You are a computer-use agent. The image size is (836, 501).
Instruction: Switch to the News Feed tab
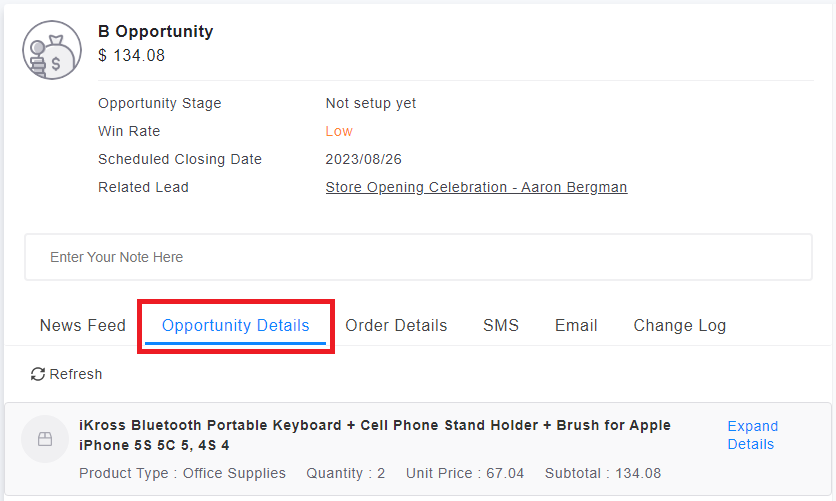(83, 325)
